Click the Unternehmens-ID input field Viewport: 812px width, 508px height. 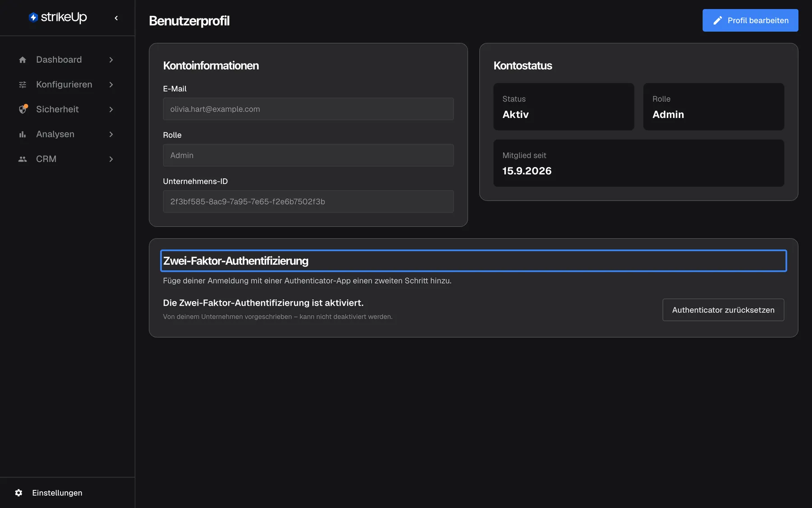[308, 201]
